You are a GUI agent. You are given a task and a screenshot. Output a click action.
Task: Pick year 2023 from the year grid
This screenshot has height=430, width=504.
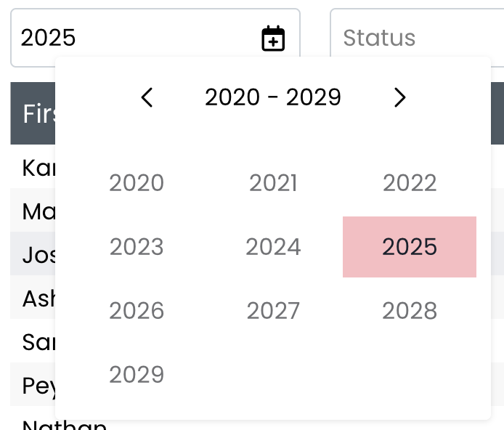point(137,247)
